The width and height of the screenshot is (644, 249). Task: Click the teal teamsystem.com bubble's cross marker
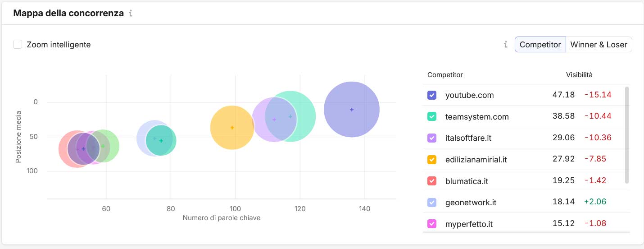(x=290, y=116)
